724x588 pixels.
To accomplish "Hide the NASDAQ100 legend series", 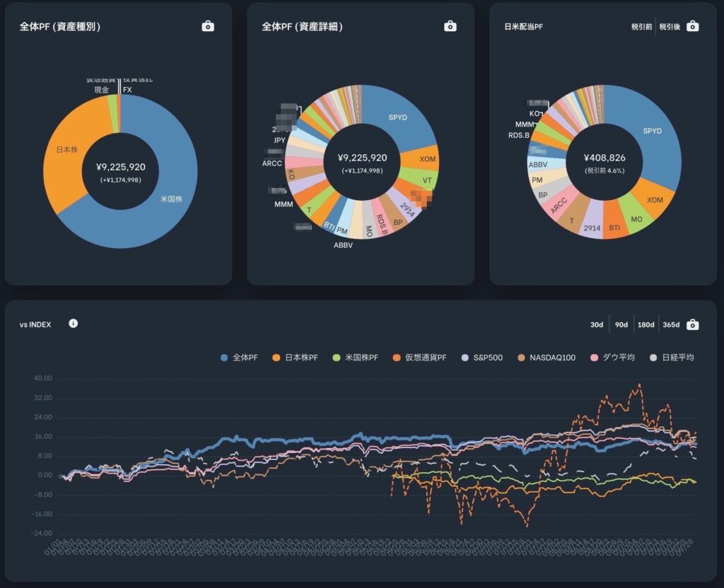I will click(x=549, y=358).
